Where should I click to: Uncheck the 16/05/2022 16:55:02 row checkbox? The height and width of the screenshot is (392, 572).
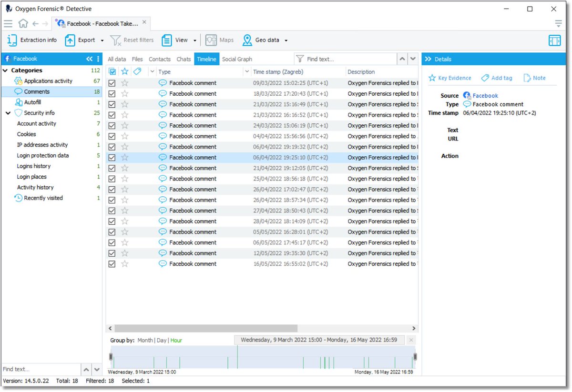[x=112, y=264]
